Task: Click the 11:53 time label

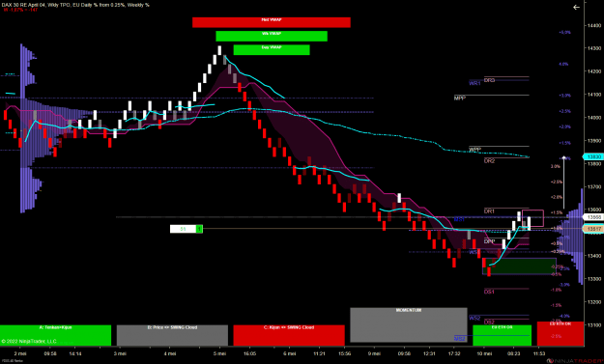Action: 539,353
